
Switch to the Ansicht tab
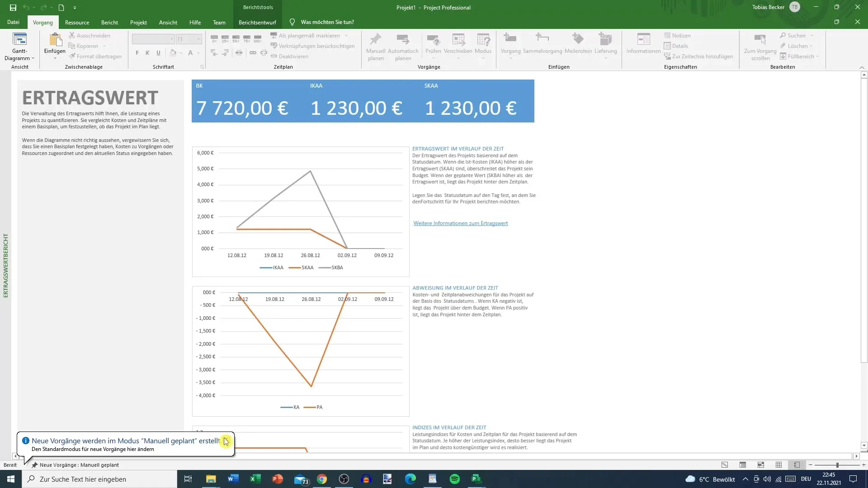tap(168, 22)
